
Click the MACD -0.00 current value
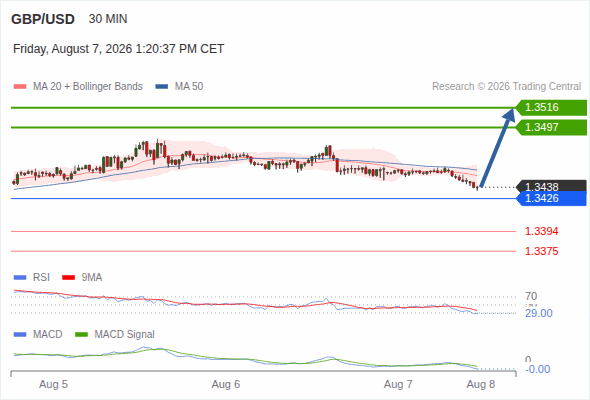pos(538,369)
